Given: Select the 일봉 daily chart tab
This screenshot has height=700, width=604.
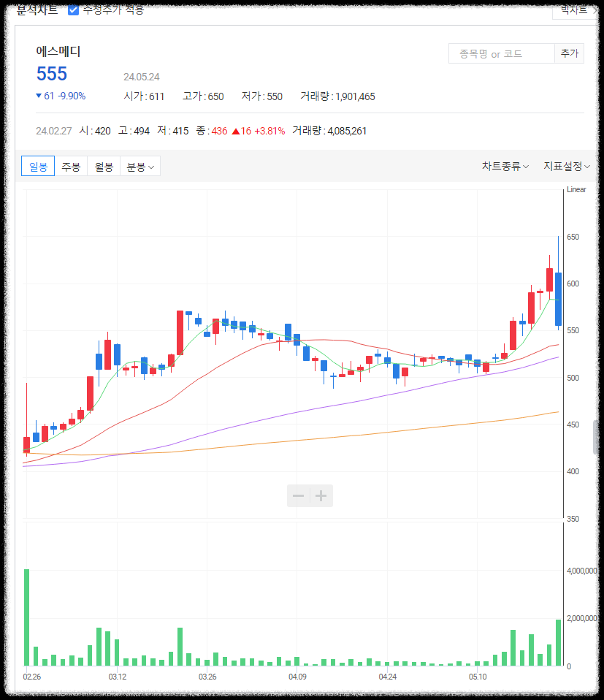Looking at the screenshot, I should [38, 167].
